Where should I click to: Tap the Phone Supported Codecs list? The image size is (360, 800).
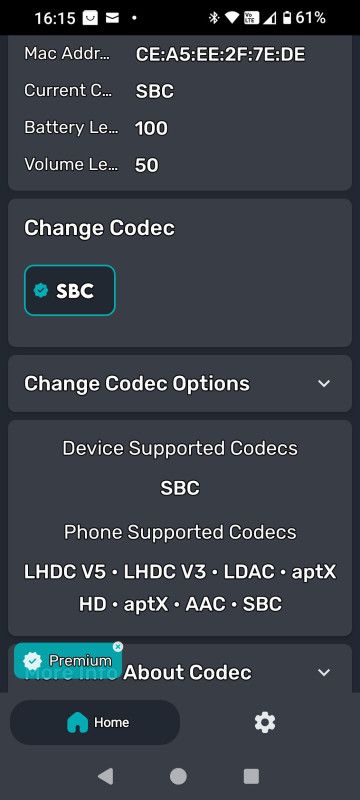pyautogui.click(x=180, y=588)
